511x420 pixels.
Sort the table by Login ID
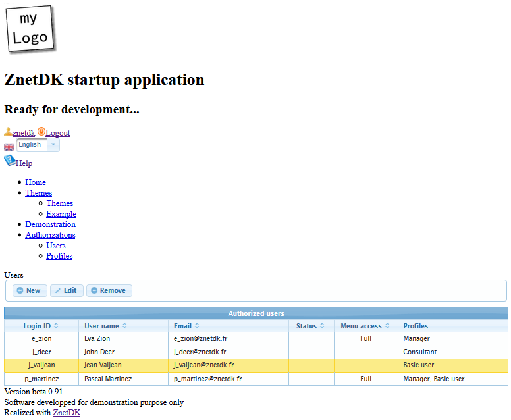(41, 326)
